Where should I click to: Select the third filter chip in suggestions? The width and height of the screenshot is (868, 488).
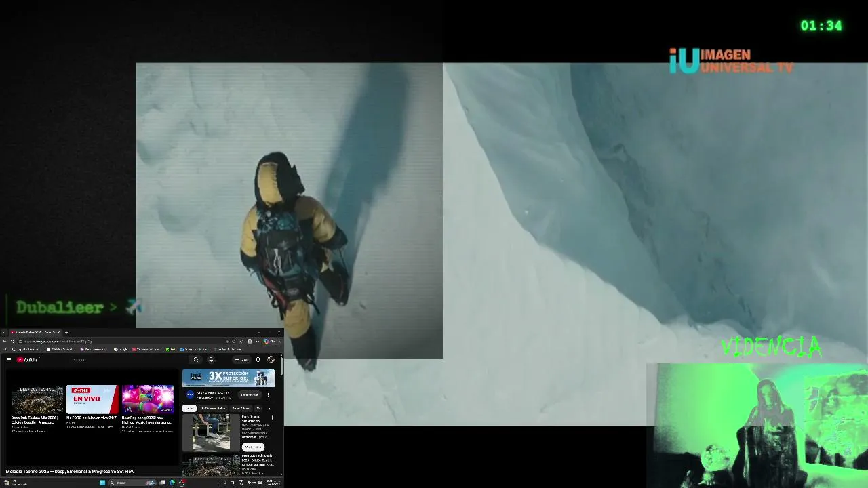241,409
